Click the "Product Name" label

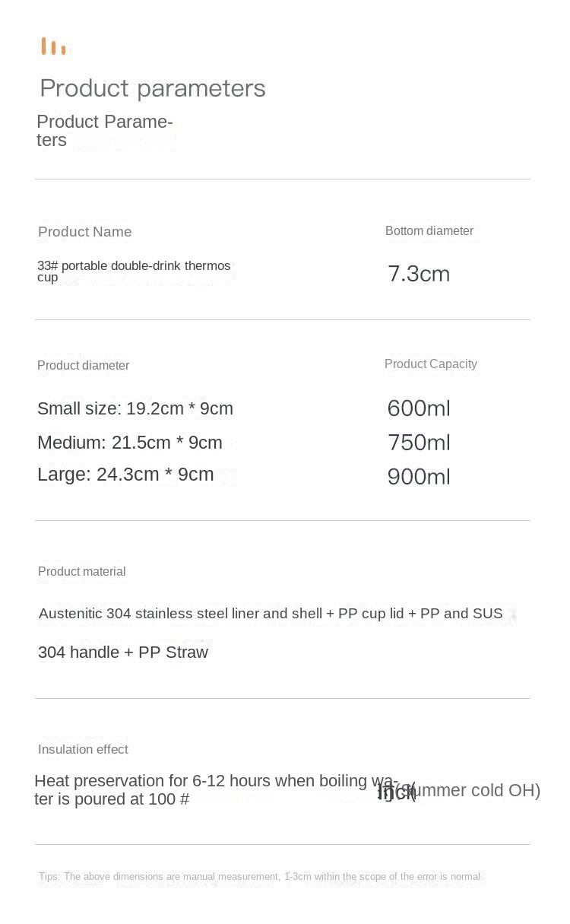[x=85, y=232]
